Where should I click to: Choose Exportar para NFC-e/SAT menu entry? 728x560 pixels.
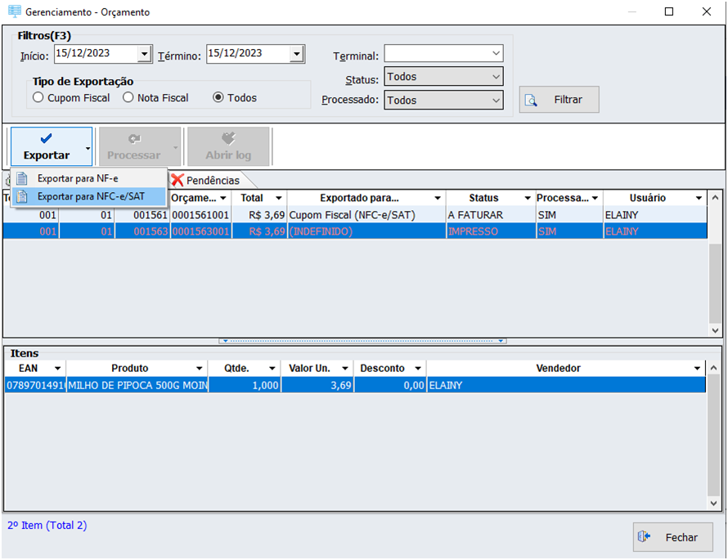(90, 196)
